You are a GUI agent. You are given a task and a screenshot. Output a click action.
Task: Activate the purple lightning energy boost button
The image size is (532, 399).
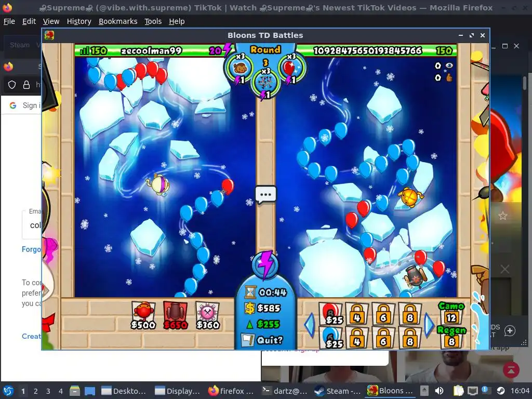[265, 264]
